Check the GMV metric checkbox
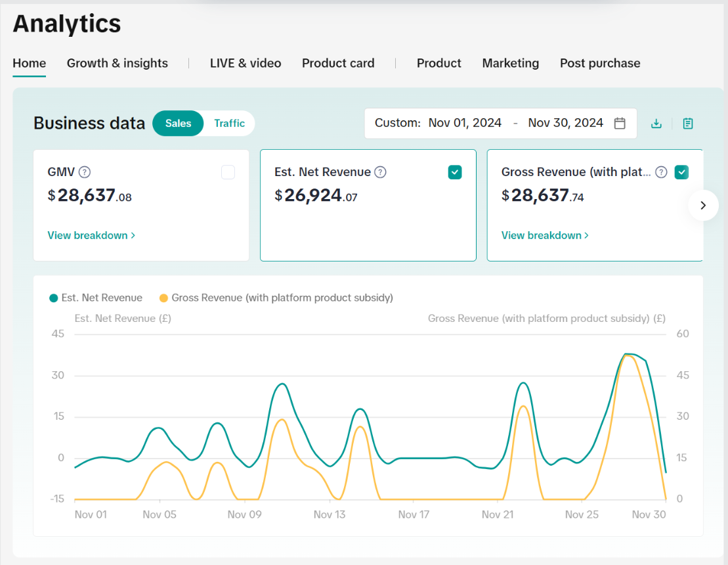 228,172
